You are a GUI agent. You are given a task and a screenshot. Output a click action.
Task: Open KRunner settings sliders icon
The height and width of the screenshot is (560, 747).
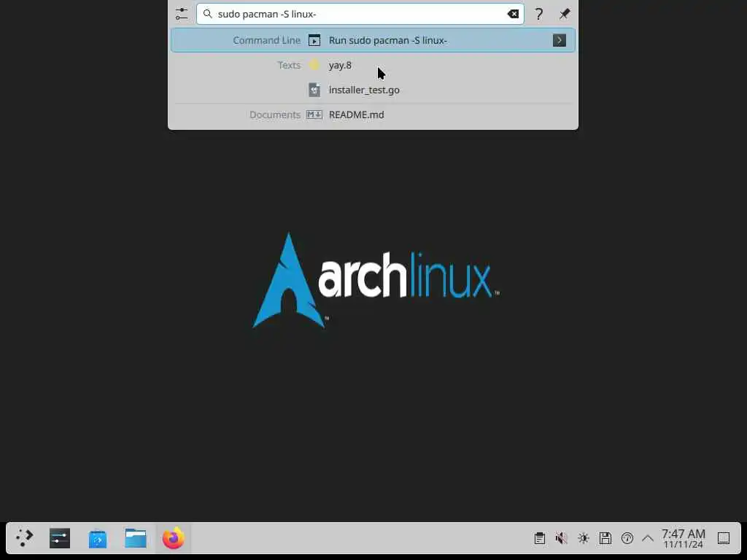coord(182,14)
